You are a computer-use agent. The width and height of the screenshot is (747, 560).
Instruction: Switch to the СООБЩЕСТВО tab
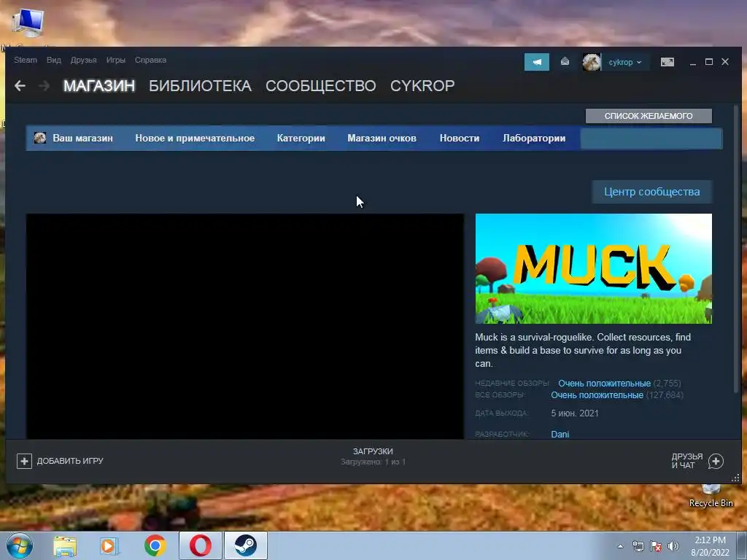321,86
